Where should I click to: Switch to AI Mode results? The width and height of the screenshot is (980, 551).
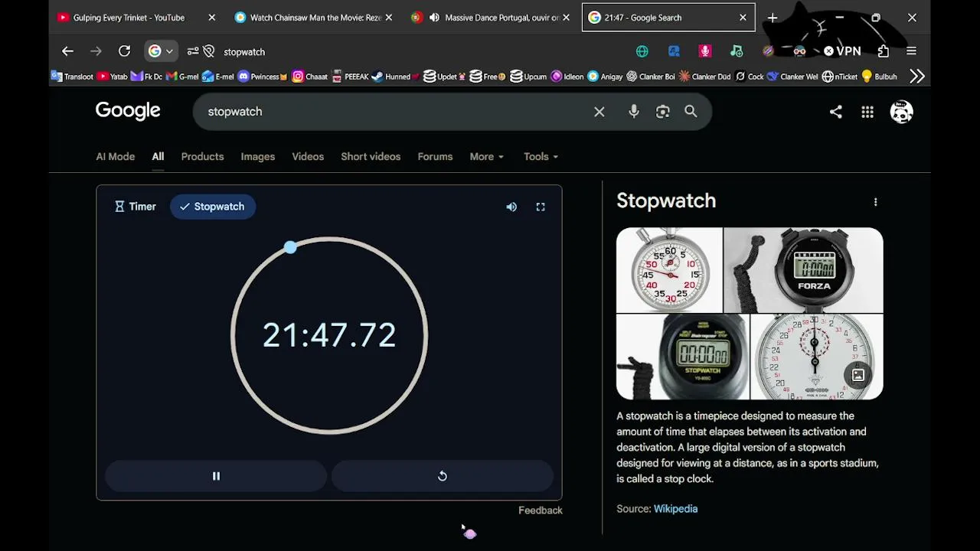116,156
